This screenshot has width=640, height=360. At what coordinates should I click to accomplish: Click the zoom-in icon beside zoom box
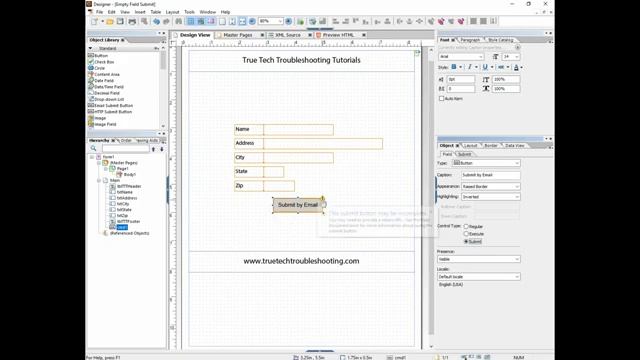pyautogui.click(x=289, y=21)
